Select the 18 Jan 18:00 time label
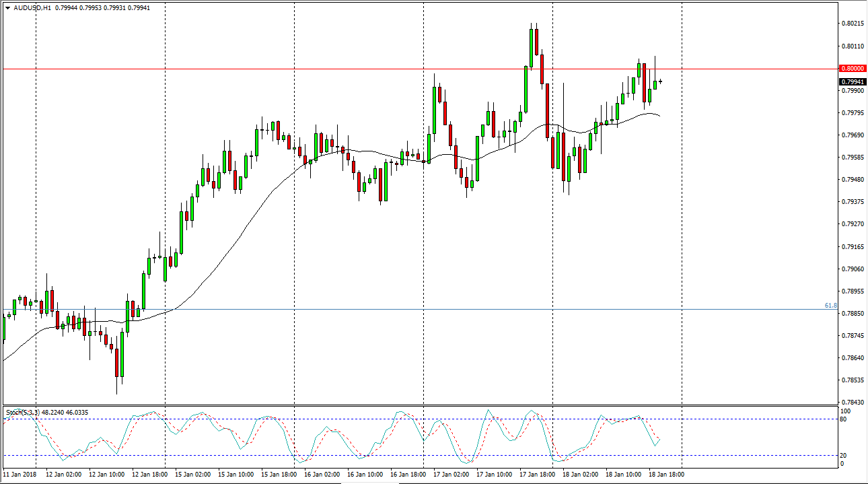The height and width of the screenshot is (484, 868). point(666,475)
